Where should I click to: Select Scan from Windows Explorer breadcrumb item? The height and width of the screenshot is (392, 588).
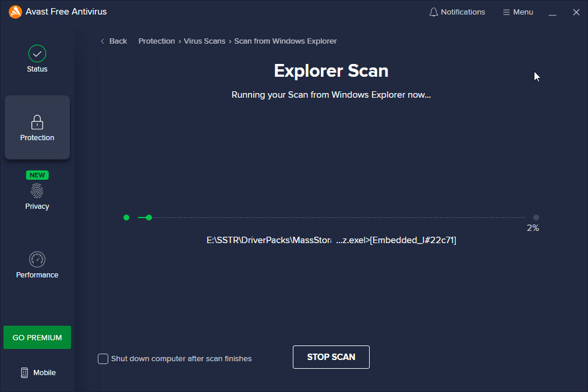pos(285,41)
